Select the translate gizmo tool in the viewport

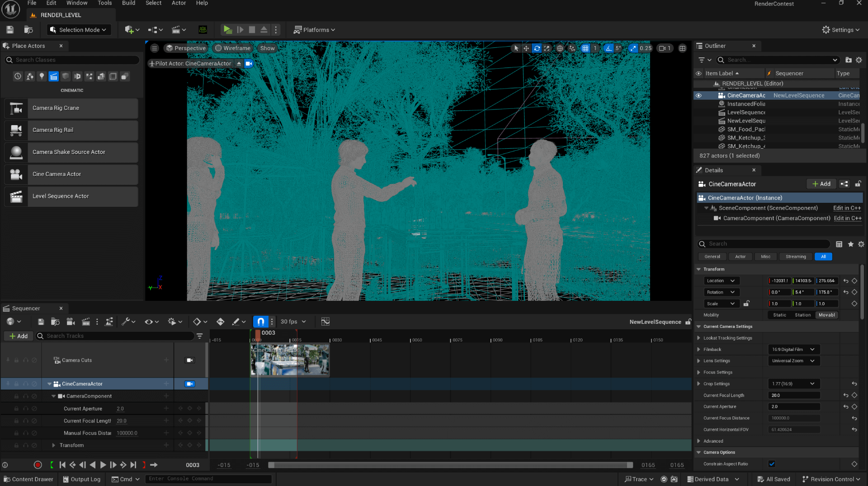click(526, 48)
